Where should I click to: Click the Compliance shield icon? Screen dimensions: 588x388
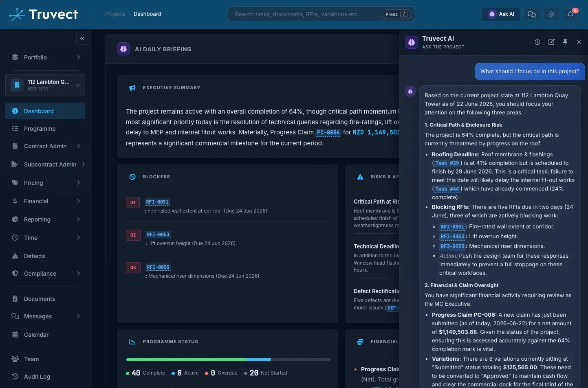(x=15, y=274)
